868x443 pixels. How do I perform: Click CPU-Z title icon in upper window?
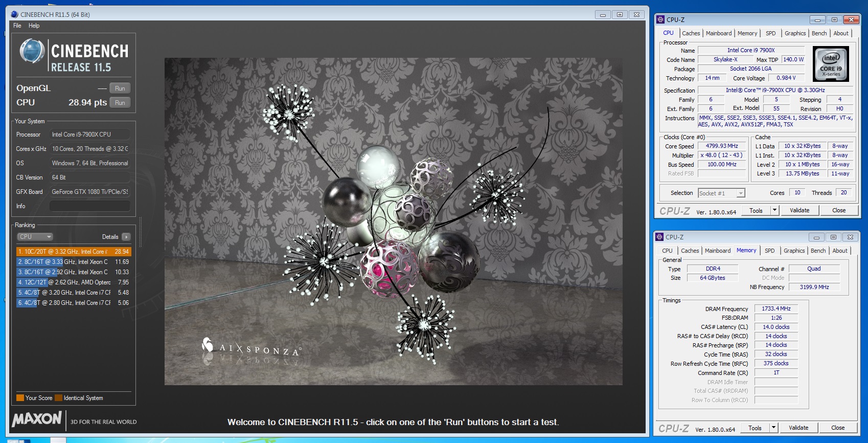coord(660,20)
